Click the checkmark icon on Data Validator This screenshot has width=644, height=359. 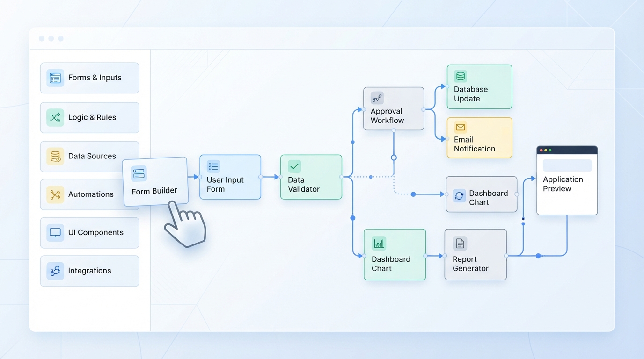click(x=294, y=166)
